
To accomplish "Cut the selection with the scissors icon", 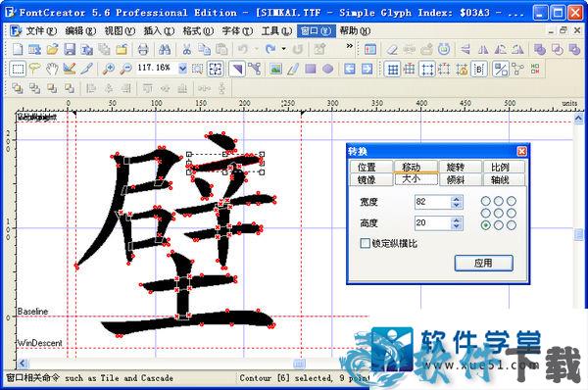I will [x=186, y=49].
